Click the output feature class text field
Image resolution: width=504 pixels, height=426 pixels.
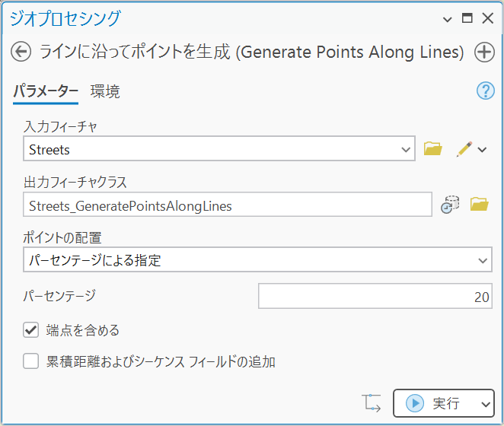[228, 205]
